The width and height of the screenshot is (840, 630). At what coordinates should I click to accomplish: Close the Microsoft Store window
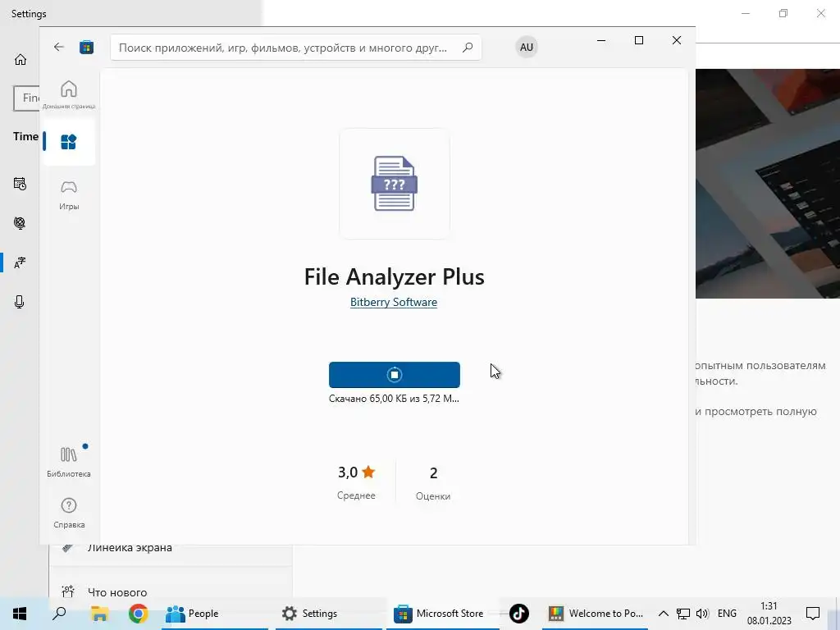coord(677,40)
